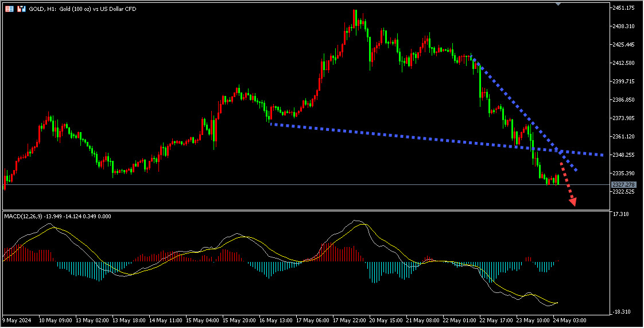Click price scale value 2425.445

pos(624,44)
